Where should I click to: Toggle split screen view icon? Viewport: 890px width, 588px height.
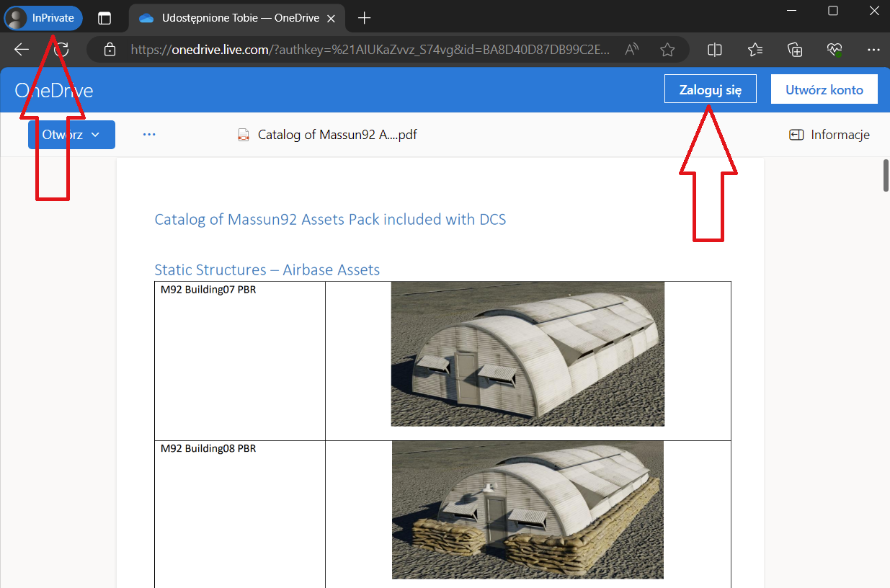point(715,49)
